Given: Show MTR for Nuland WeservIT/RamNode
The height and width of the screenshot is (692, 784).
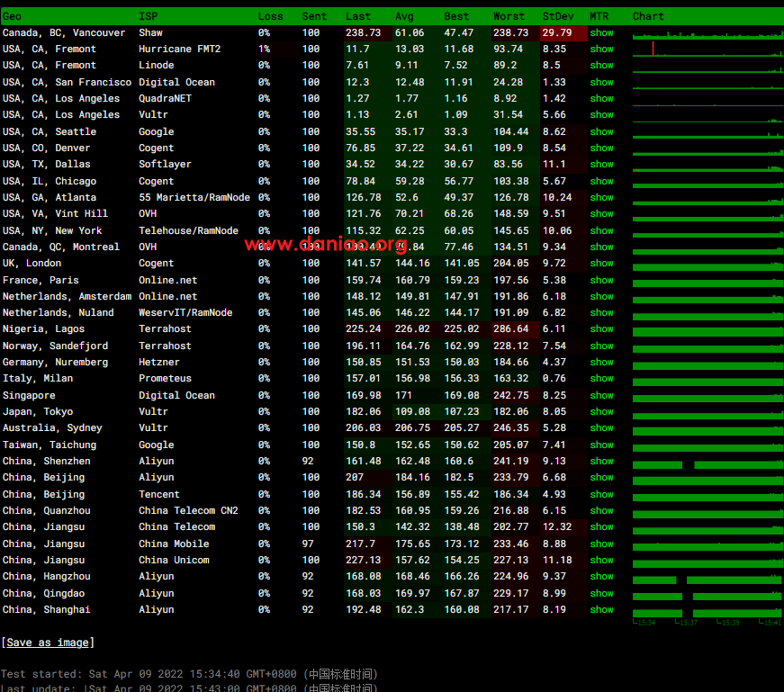Looking at the screenshot, I should pyautogui.click(x=601, y=313).
